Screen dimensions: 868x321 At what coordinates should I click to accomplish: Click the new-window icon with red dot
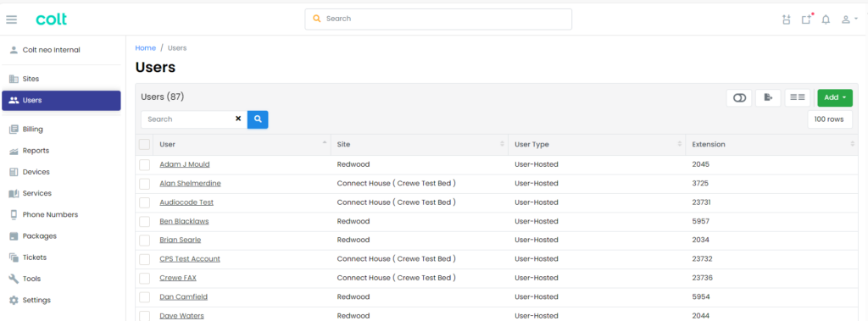[807, 19]
